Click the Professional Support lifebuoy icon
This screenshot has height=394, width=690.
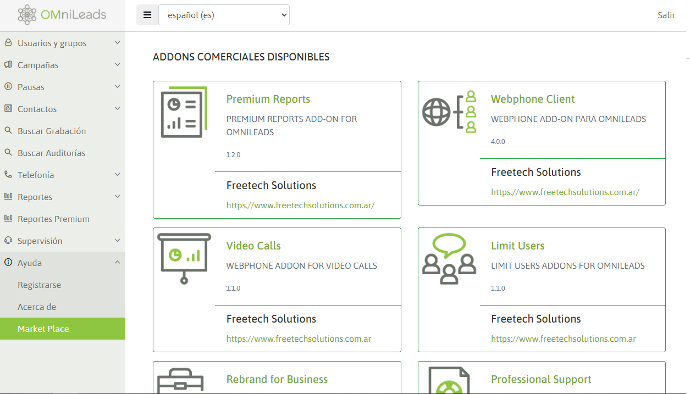(x=449, y=381)
